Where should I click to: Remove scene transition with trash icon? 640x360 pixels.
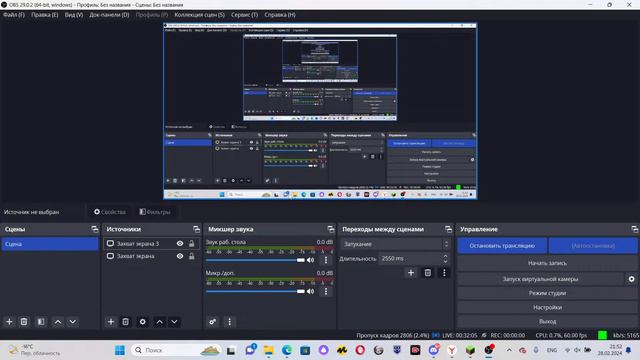pyautogui.click(x=428, y=273)
